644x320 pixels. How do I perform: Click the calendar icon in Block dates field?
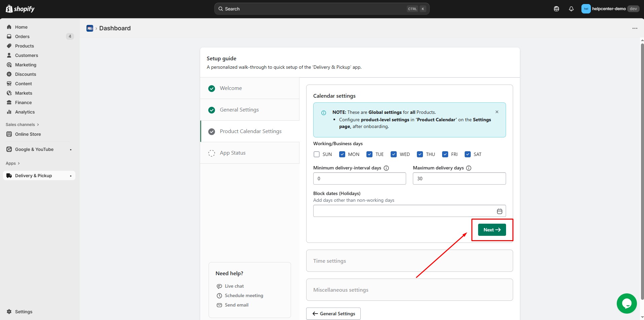[499, 211]
